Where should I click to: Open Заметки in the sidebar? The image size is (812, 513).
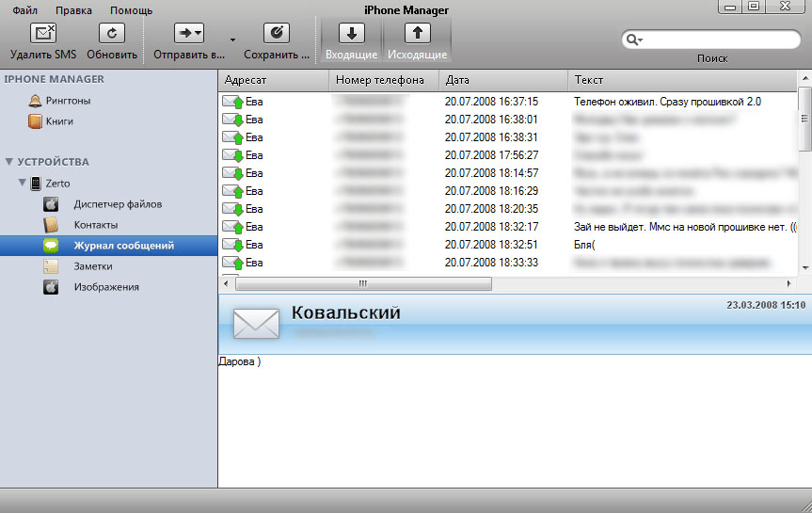point(93,266)
